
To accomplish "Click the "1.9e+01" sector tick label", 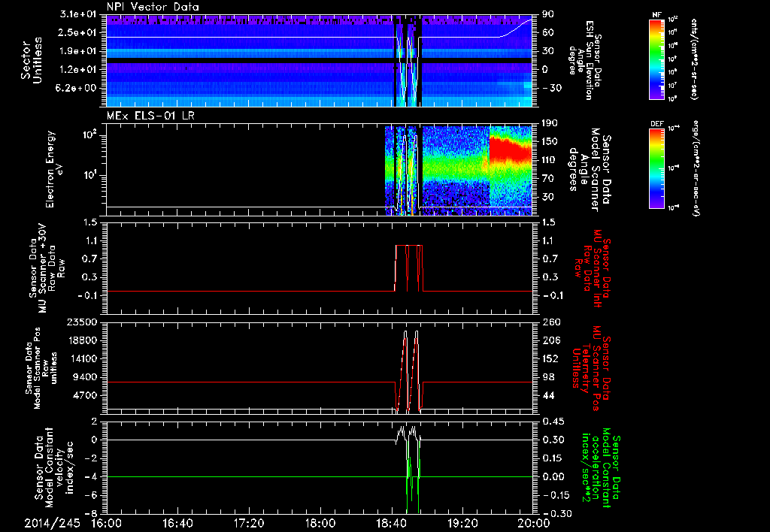I will pos(77,51).
